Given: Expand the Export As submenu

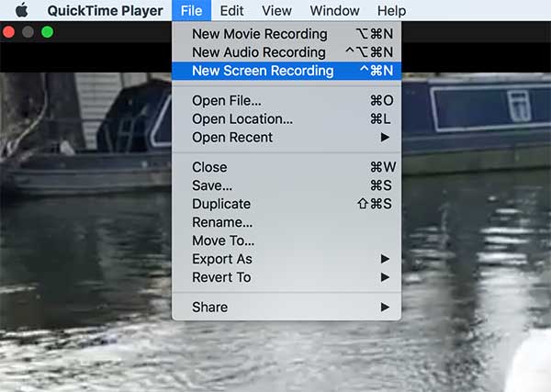Looking at the screenshot, I should [287, 259].
